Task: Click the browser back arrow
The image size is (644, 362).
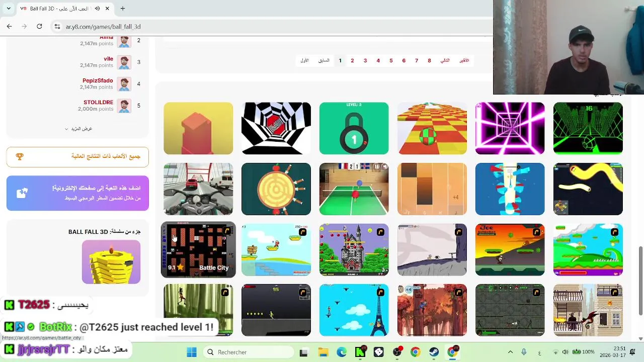Action: coord(9,26)
